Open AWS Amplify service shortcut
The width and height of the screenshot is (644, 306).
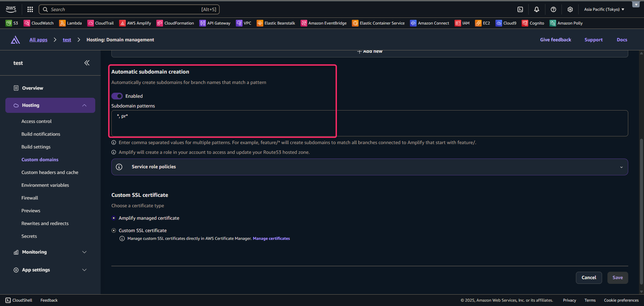(x=135, y=23)
